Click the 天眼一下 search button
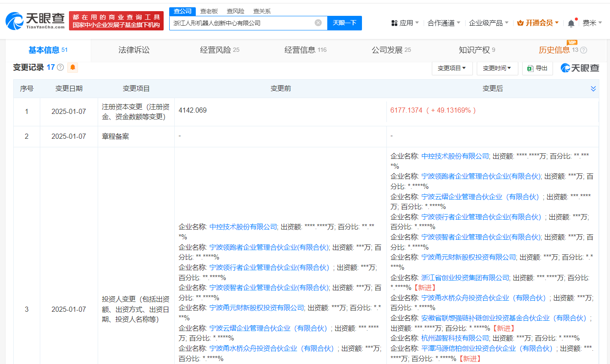This screenshot has height=364, width=610. coord(344,23)
